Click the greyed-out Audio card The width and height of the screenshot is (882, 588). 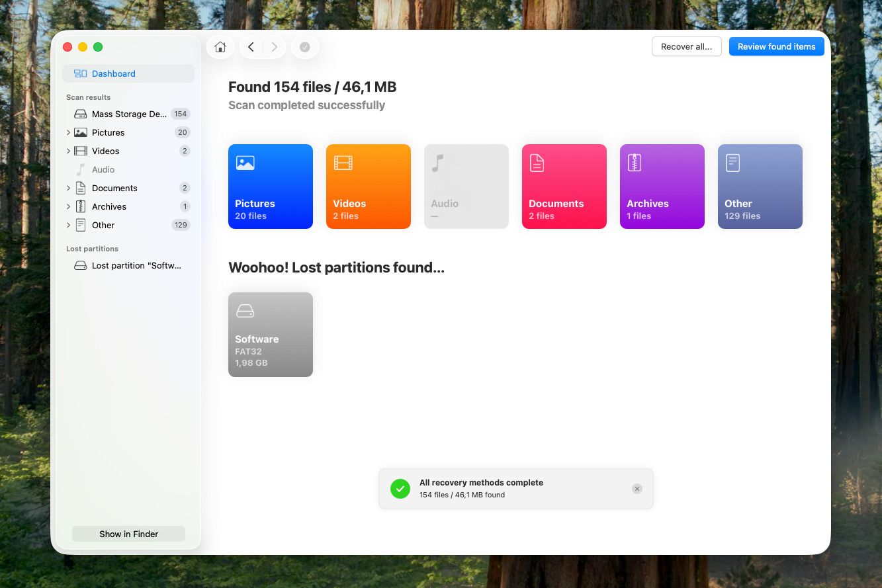pyautogui.click(x=466, y=187)
